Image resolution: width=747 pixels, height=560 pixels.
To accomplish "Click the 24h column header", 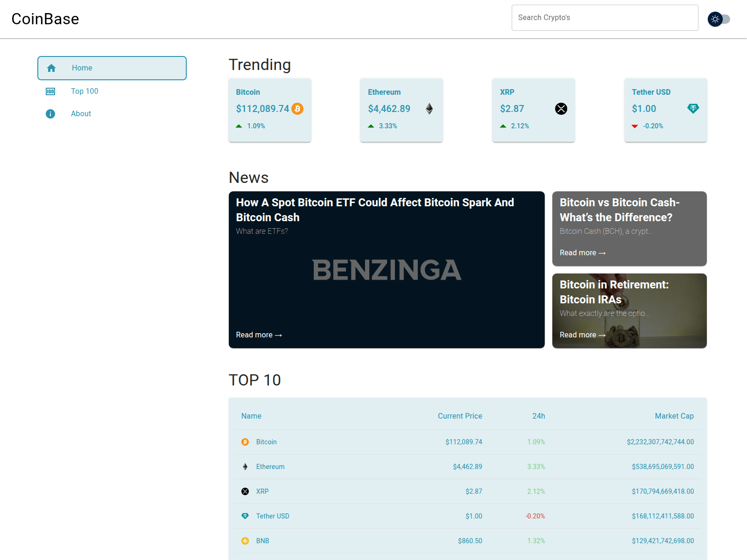I will click(x=539, y=416).
